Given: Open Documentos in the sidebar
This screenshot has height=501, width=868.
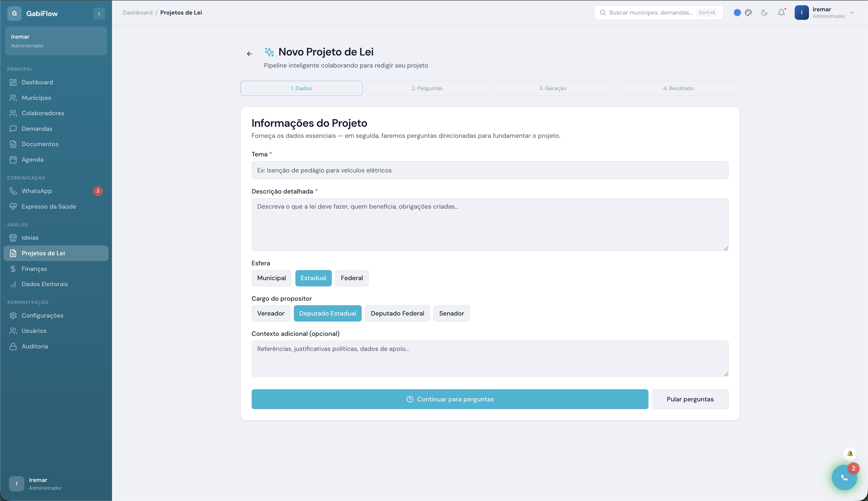Looking at the screenshot, I should coord(56,144).
